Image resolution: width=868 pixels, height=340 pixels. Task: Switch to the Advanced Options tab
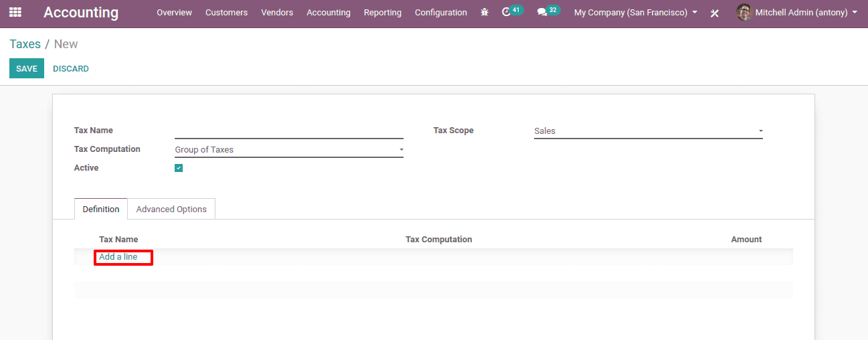(x=171, y=209)
